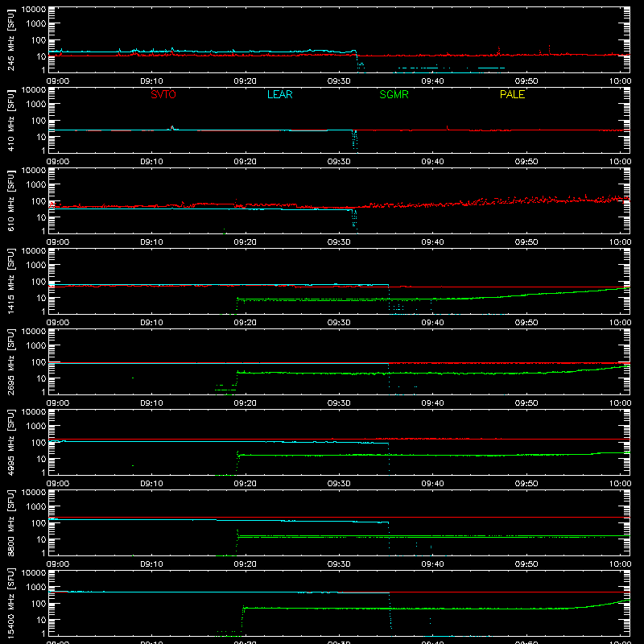Screen dimensions: 644x644
Task: Click 09:50 time label under 4995 MHz plot
Action: (526, 484)
